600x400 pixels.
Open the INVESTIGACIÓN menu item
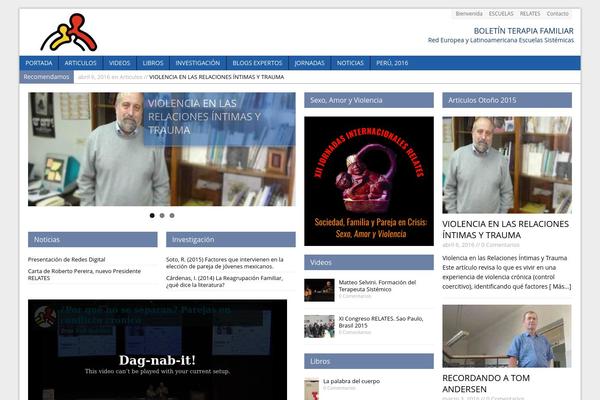coord(197,63)
